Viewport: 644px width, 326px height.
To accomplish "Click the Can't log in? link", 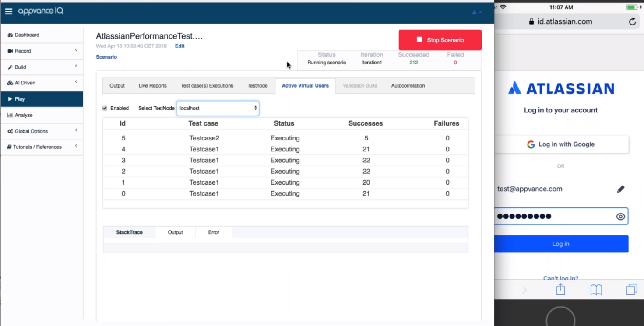I will pyautogui.click(x=561, y=278).
